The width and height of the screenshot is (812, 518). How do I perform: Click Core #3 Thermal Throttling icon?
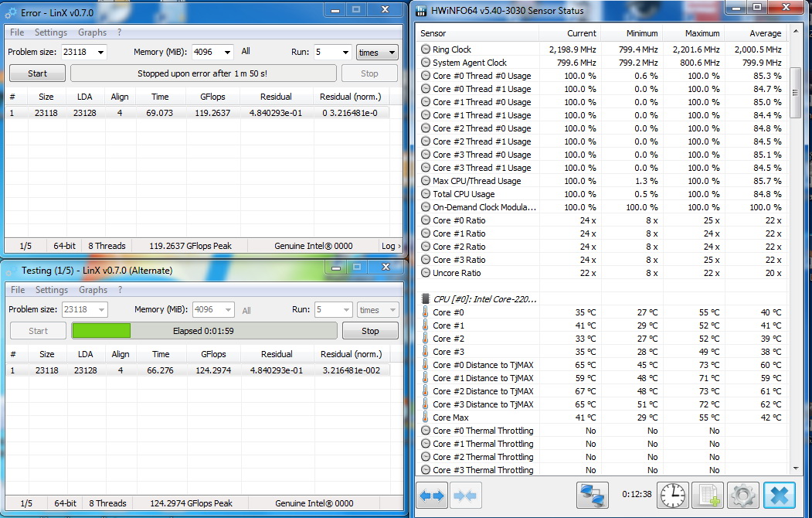coord(426,470)
